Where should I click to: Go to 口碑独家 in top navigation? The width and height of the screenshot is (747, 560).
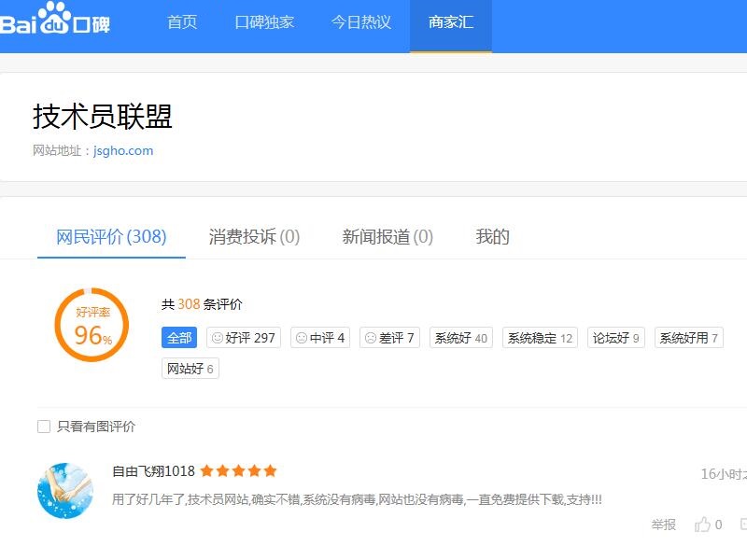tap(264, 22)
